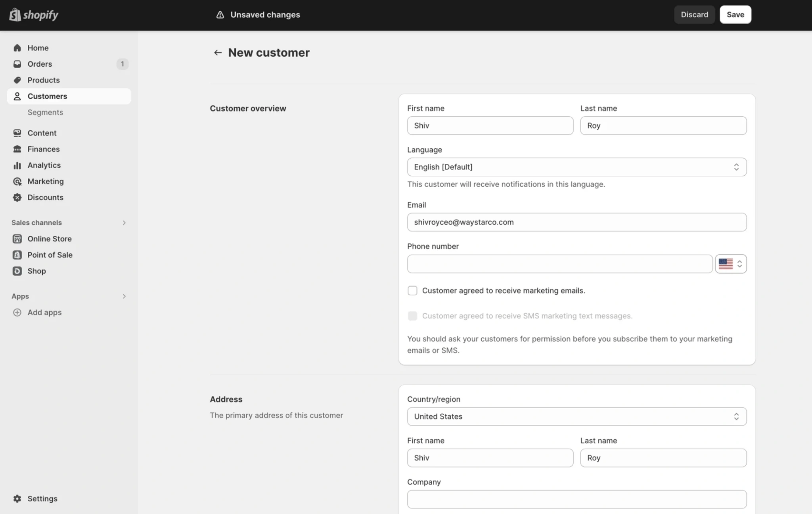Image resolution: width=812 pixels, height=514 pixels.
Task: Discard unsaved changes
Action: coord(694,15)
